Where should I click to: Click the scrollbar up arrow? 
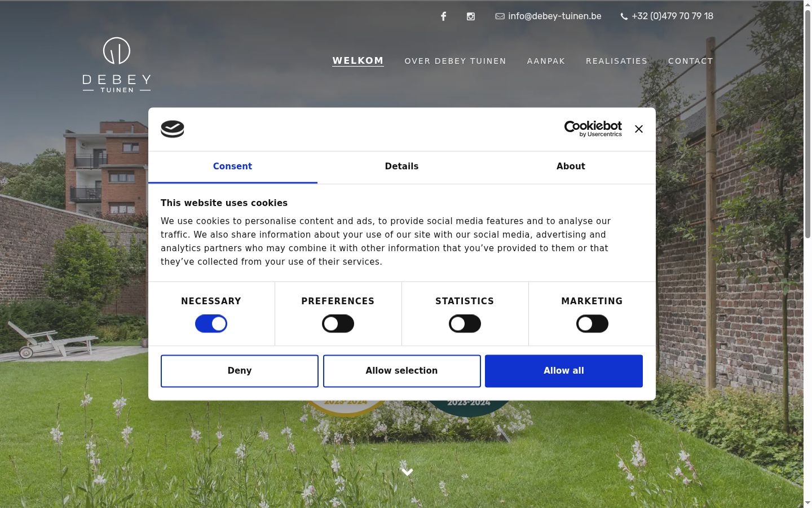807,5
